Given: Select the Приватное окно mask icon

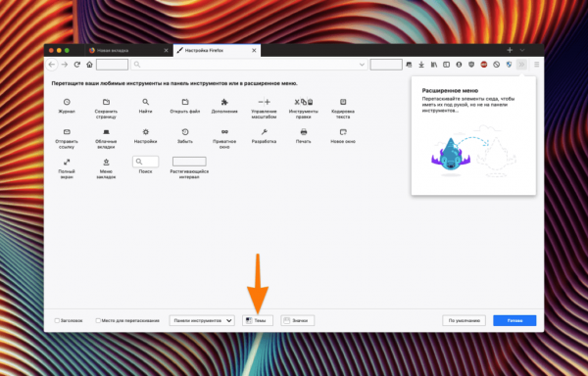Looking at the screenshot, I should (x=224, y=132).
